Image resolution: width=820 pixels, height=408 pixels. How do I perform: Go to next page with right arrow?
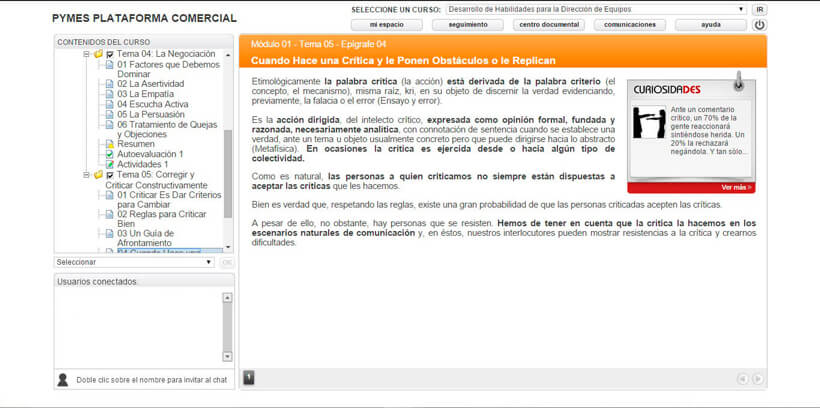(757, 379)
